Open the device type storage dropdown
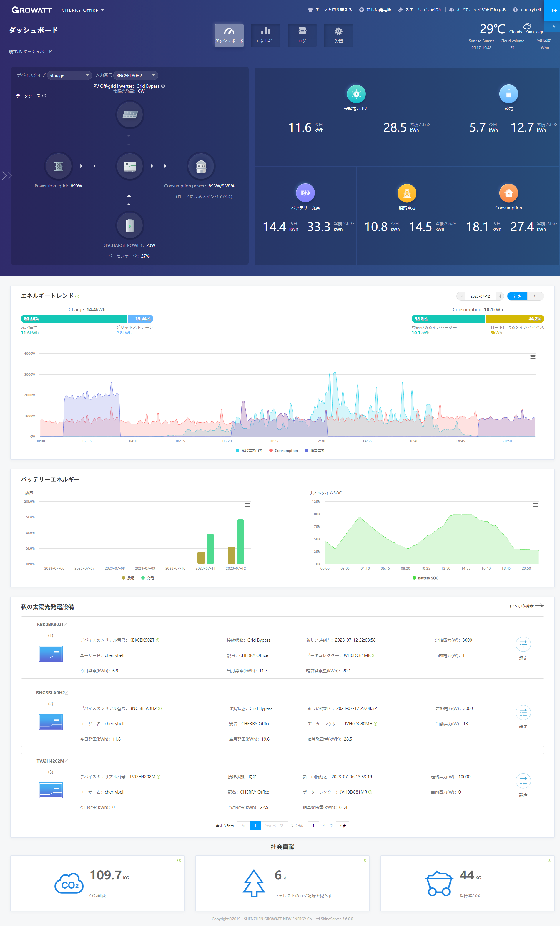This screenshot has width=560, height=926. pos(69,76)
